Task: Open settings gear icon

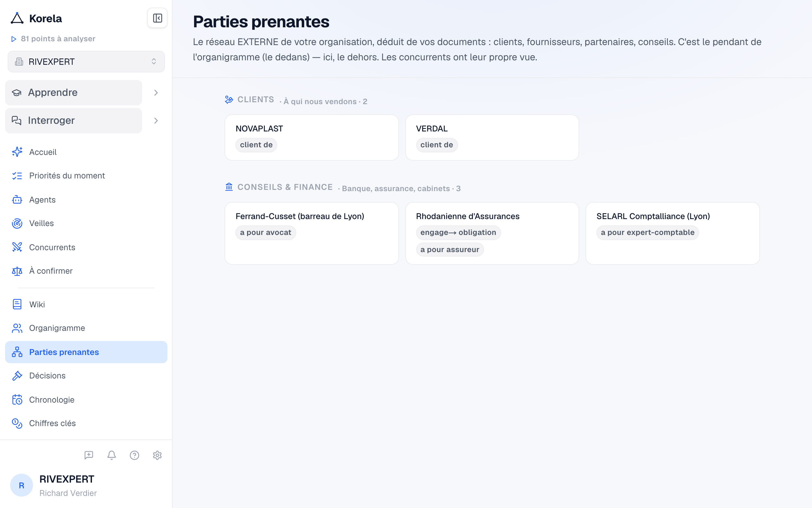Action: click(x=157, y=455)
